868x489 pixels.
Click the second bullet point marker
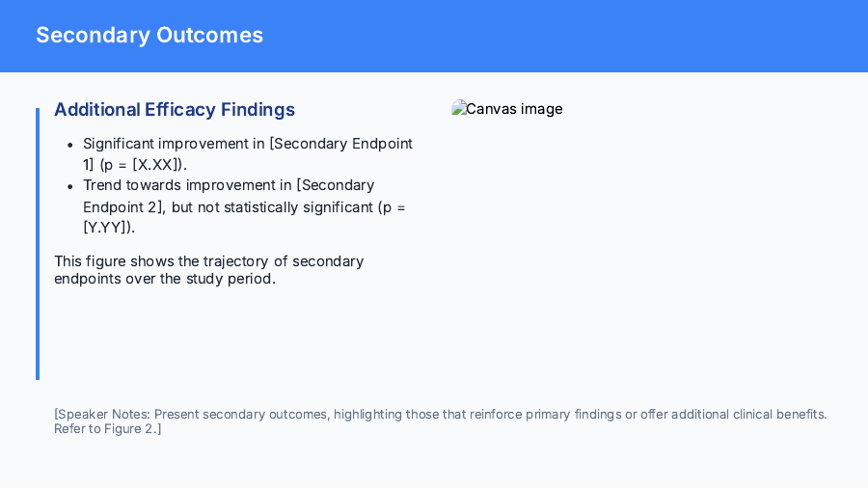pos(69,186)
